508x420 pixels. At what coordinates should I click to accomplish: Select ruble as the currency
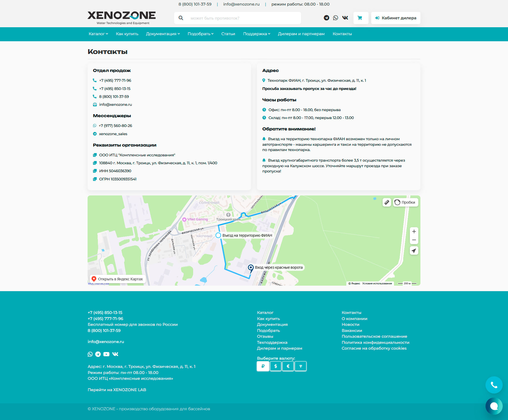[x=263, y=366]
